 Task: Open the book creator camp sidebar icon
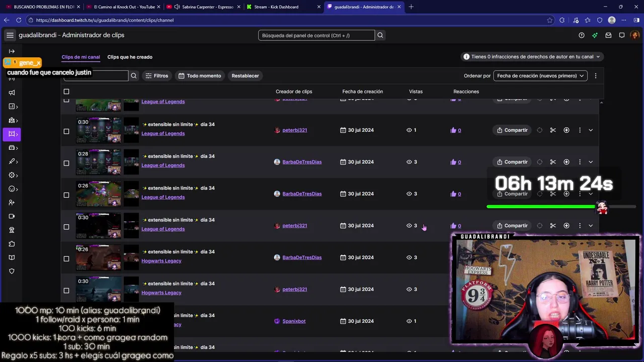click(12, 257)
